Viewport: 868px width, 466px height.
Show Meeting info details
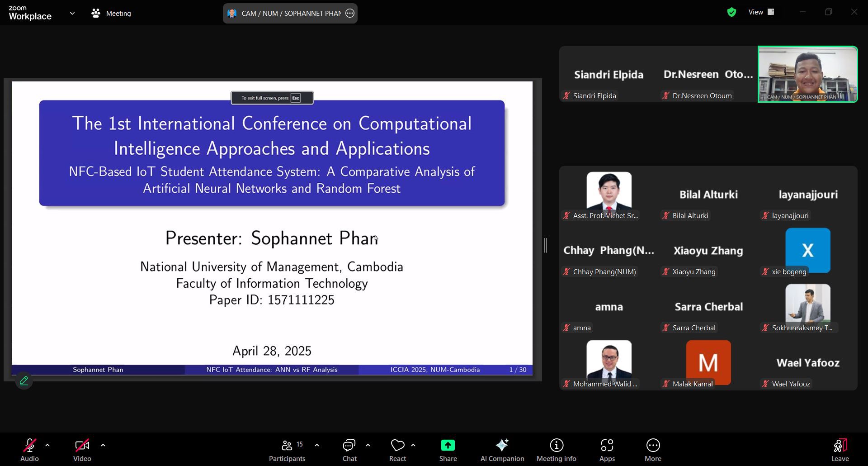pos(557,450)
